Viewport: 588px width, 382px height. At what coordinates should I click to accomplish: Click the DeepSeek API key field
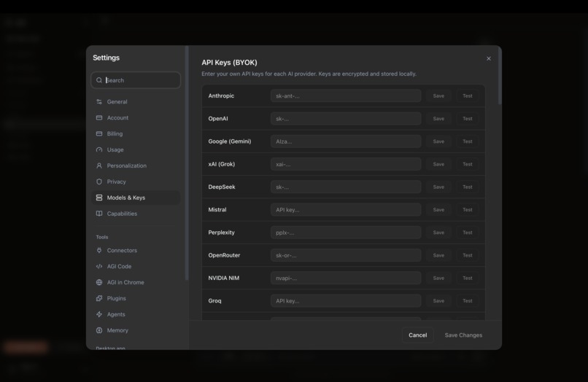point(346,187)
